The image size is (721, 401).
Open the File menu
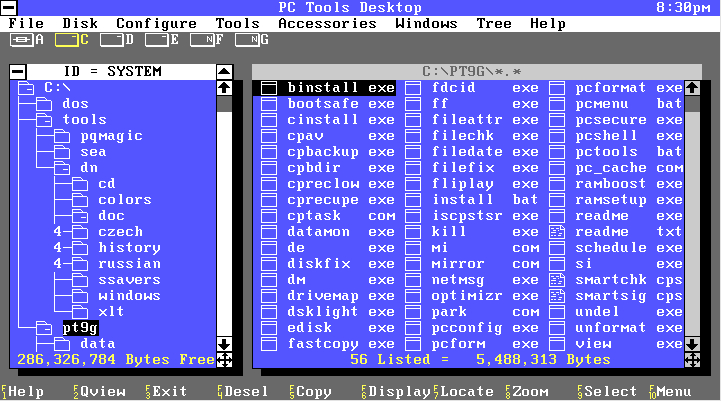coord(26,24)
